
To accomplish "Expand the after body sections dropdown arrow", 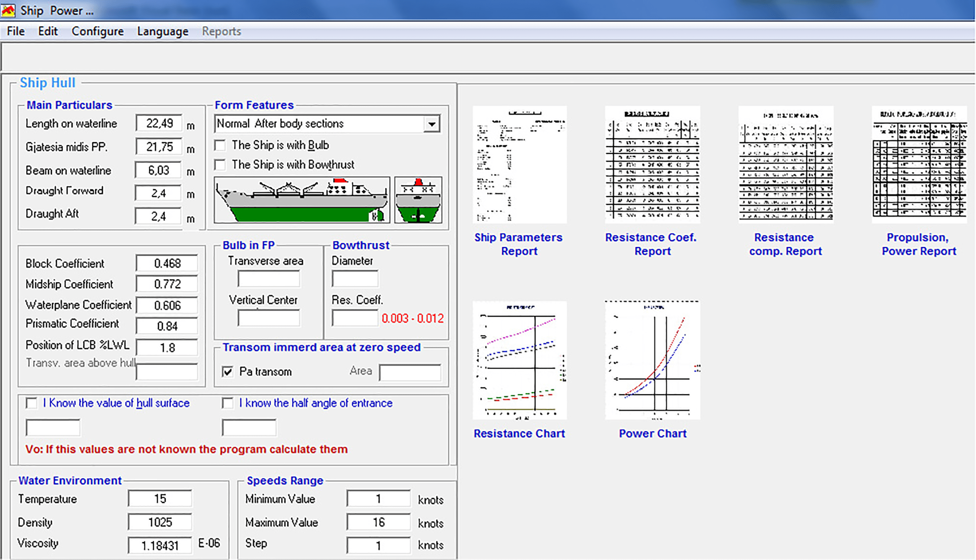I will coord(431,124).
